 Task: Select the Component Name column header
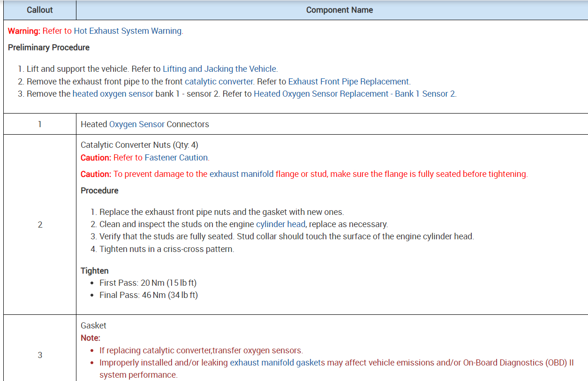339,10
